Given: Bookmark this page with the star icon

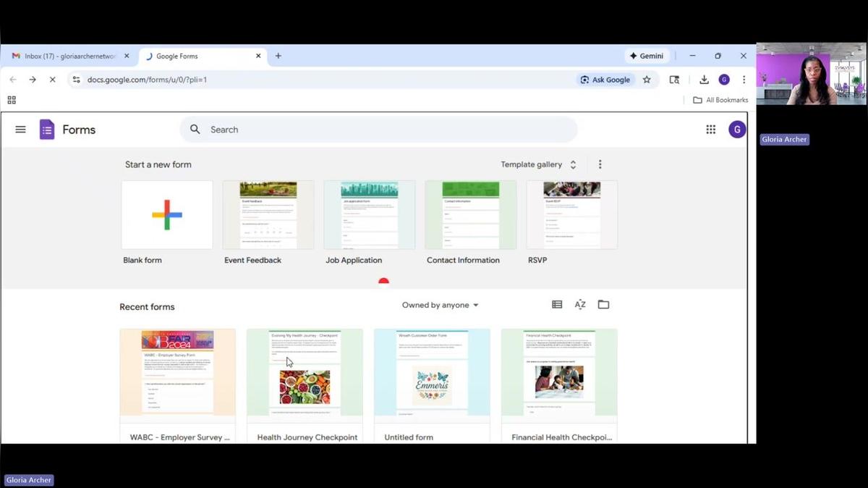Looking at the screenshot, I should (x=647, y=80).
